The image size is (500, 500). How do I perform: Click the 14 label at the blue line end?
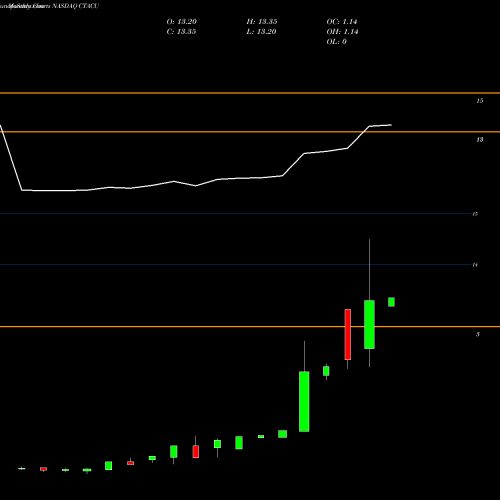pos(475,265)
